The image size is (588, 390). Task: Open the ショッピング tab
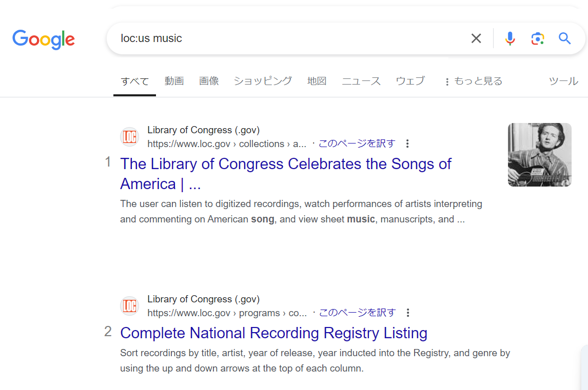click(263, 81)
